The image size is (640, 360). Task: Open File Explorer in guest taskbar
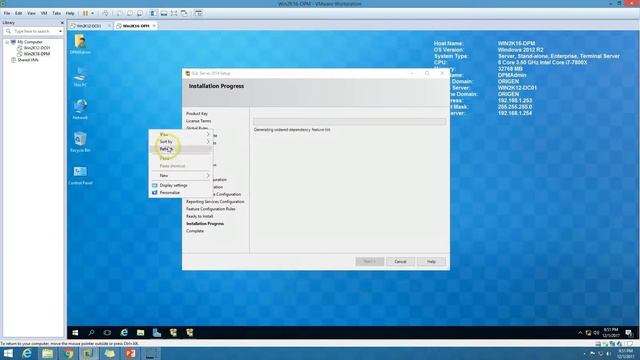[x=140, y=333]
